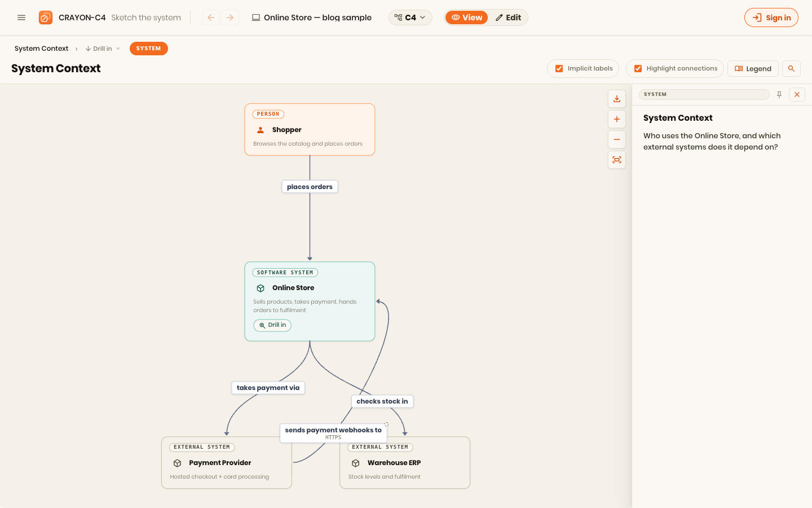
Task: Switch to View mode
Action: pos(467,17)
